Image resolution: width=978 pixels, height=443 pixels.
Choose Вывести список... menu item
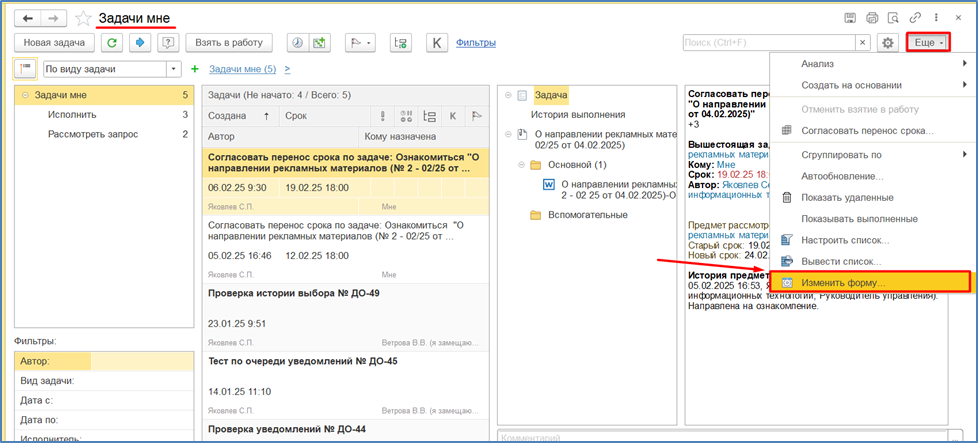[873, 261]
